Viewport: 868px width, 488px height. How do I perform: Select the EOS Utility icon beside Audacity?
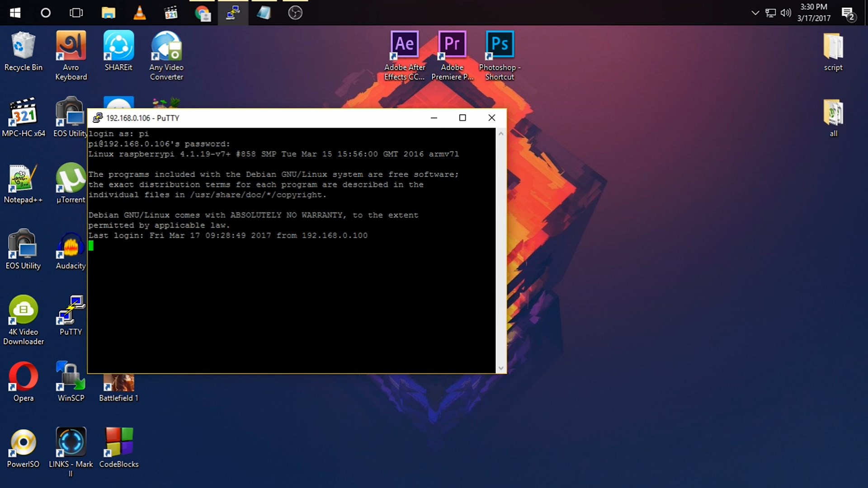[23, 249]
